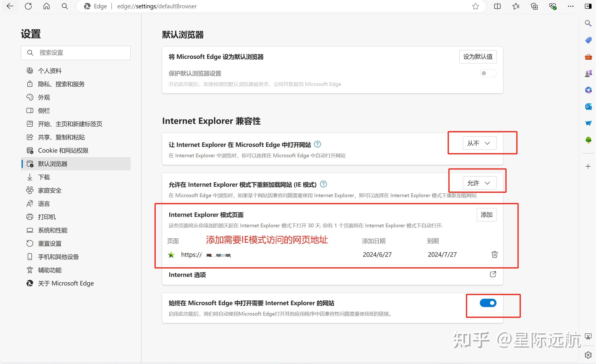Open 下载 settings section
This screenshot has height=364, width=596.
[x=44, y=177]
